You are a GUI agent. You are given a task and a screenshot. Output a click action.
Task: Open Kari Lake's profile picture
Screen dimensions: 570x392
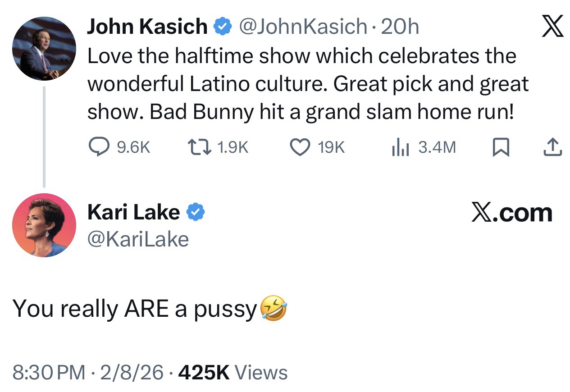(x=44, y=225)
